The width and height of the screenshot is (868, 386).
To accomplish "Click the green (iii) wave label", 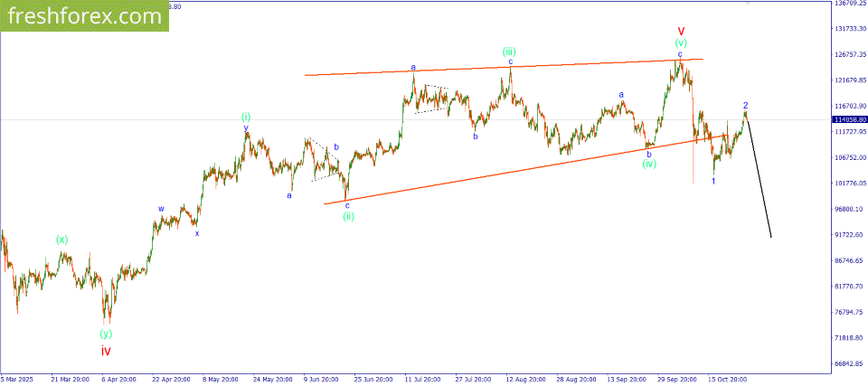I will [510, 52].
